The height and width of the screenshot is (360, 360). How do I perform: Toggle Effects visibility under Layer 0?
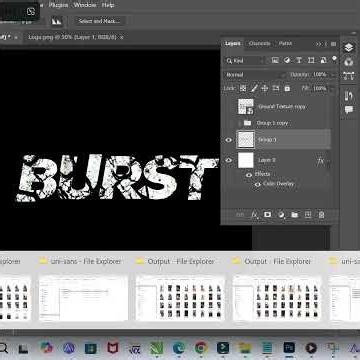click(249, 174)
